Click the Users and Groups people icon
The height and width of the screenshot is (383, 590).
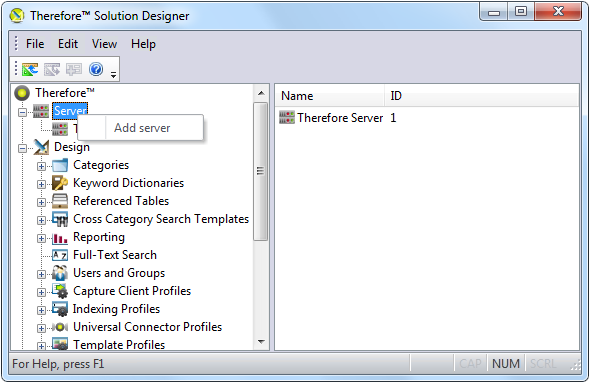[60, 273]
